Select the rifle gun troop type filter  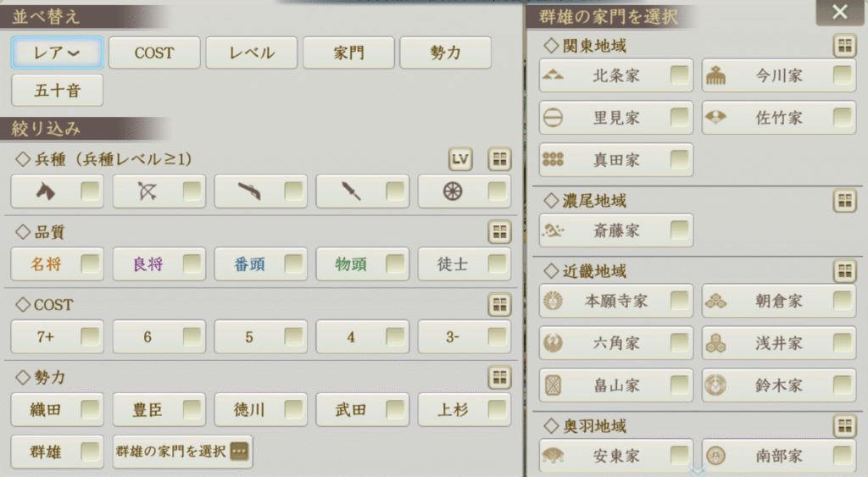tap(260, 192)
